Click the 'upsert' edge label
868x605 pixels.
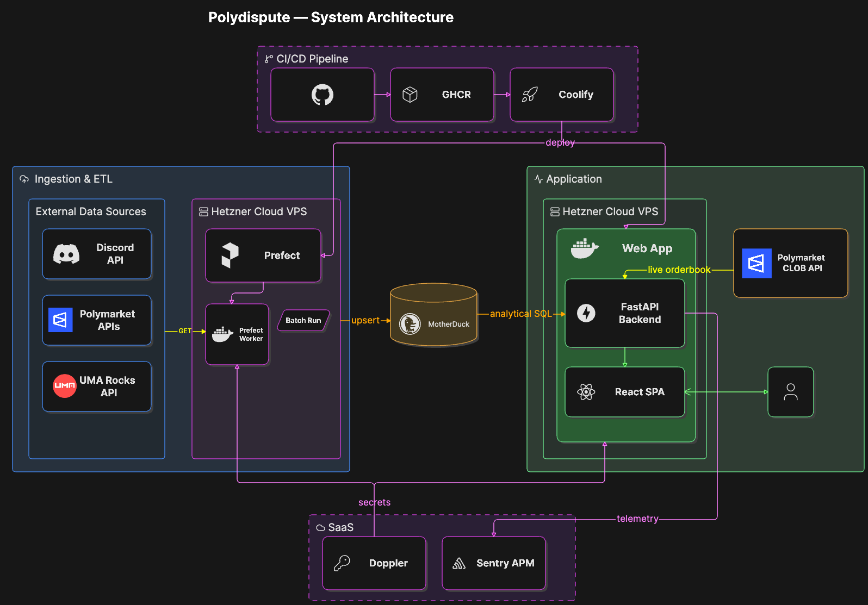365,320
